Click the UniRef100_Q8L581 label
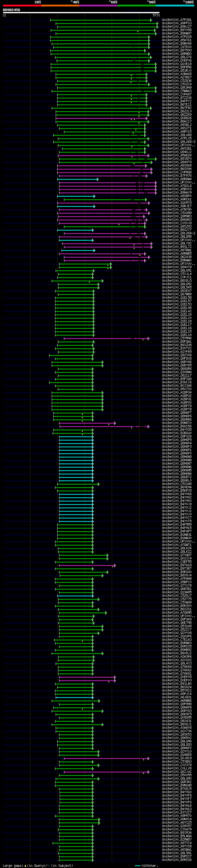Screen dimensions: 197x868 click(x=177, y=853)
